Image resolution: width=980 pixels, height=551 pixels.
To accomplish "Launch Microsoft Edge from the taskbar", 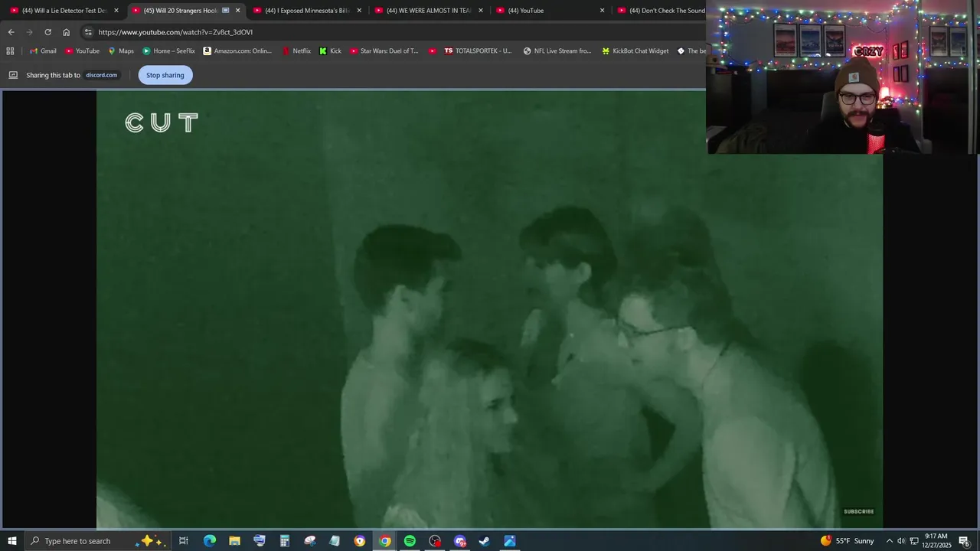I will [x=209, y=541].
